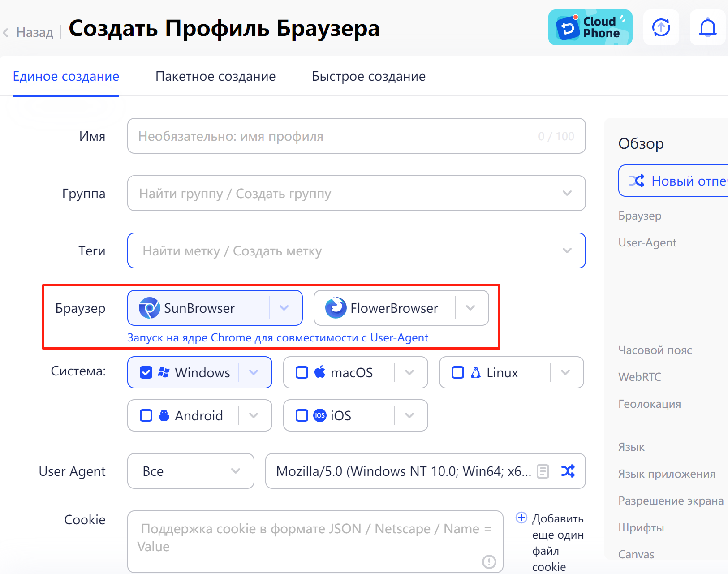The image size is (728, 574).
Task: Check the macOS checkbox
Action: tap(302, 372)
